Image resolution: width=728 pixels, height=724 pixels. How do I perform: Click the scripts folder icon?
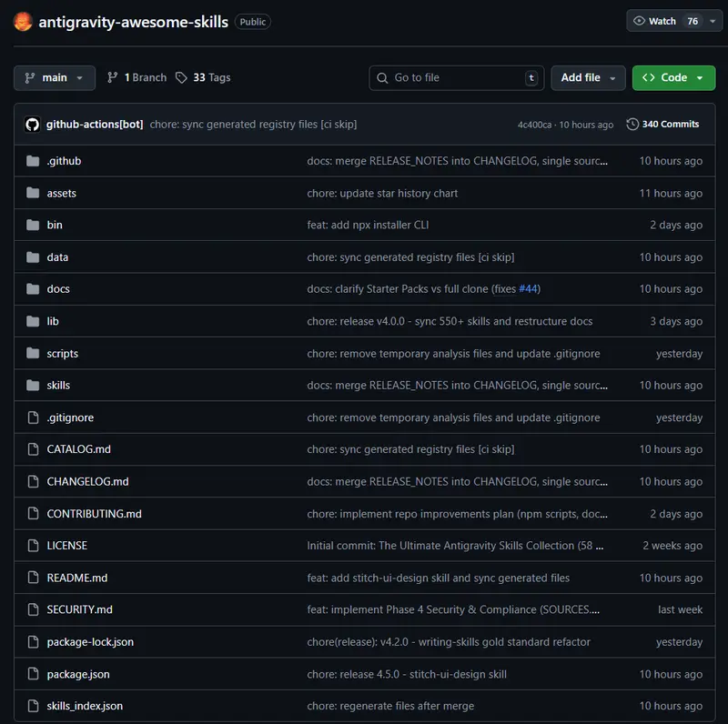(x=33, y=354)
